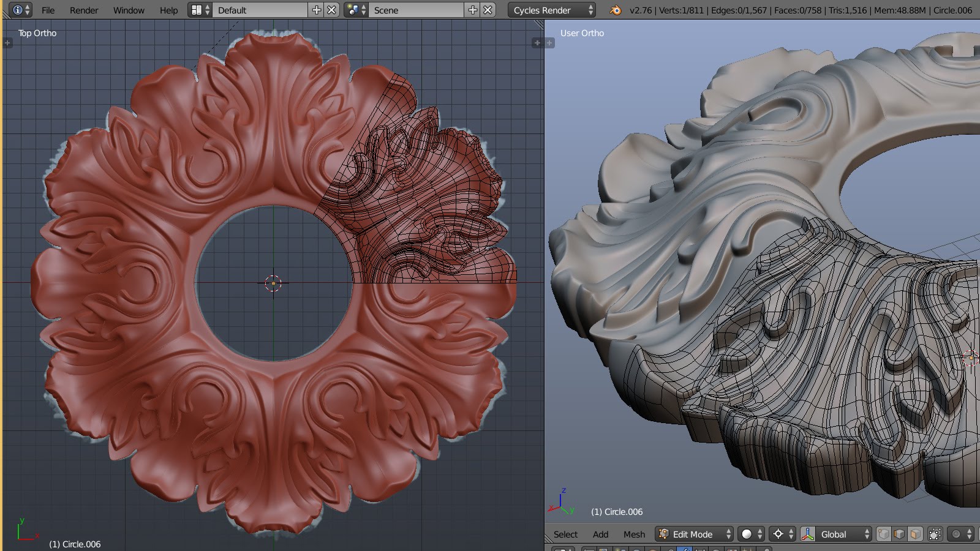
Task: Open the File menu
Action: (x=48, y=10)
